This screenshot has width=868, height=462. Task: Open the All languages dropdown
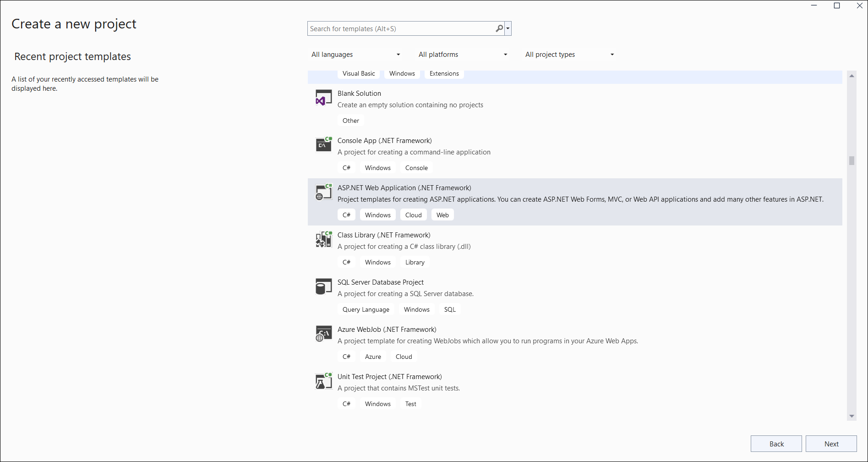click(x=355, y=55)
